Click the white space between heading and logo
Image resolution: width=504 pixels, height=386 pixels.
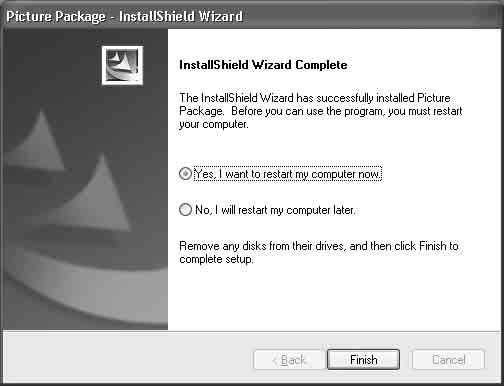161,65
